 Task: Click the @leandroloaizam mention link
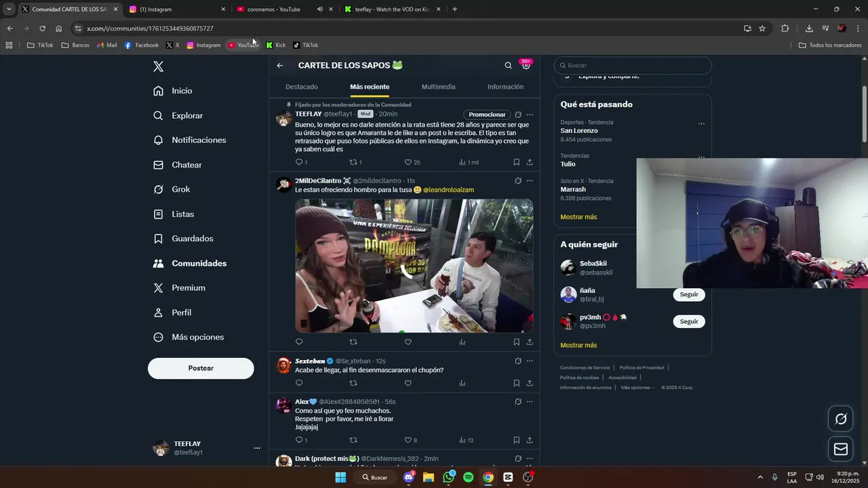tap(448, 190)
